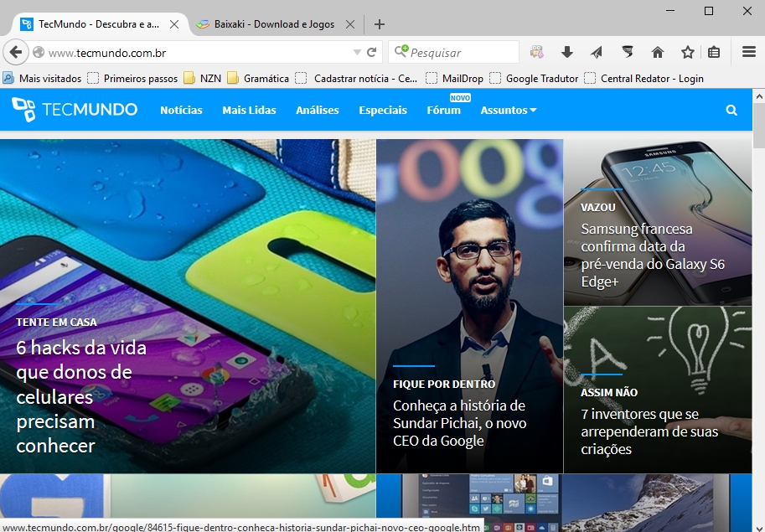
Task: Bookmark this page with the star icon
Action: [x=688, y=52]
